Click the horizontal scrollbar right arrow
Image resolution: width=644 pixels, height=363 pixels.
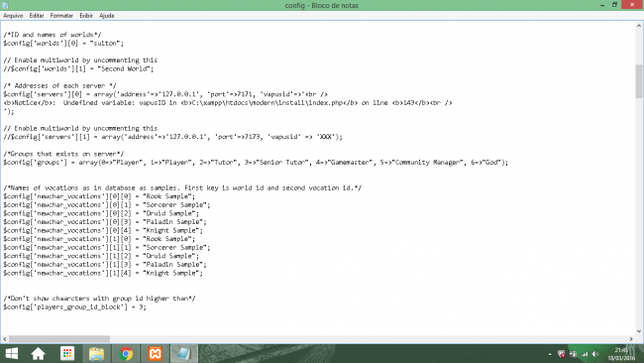[x=631, y=339]
